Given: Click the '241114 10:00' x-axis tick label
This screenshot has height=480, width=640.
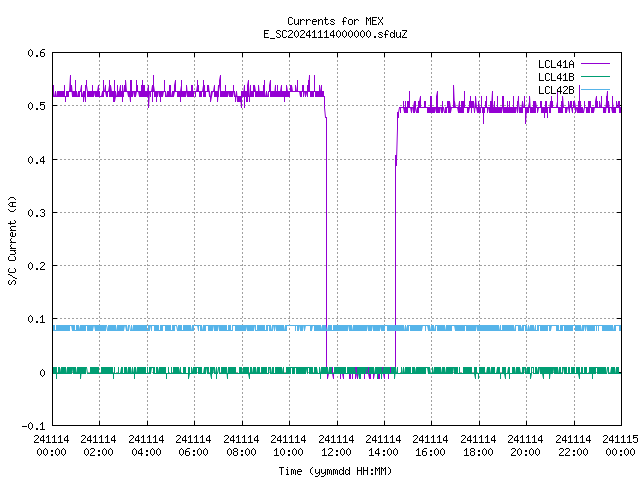Looking at the screenshot, I should pyautogui.click(x=288, y=446).
